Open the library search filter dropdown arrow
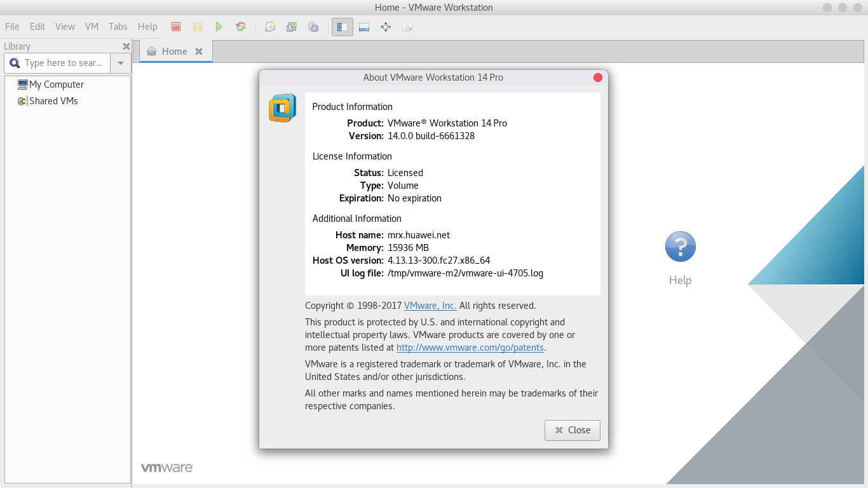 [x=121, y=63]
